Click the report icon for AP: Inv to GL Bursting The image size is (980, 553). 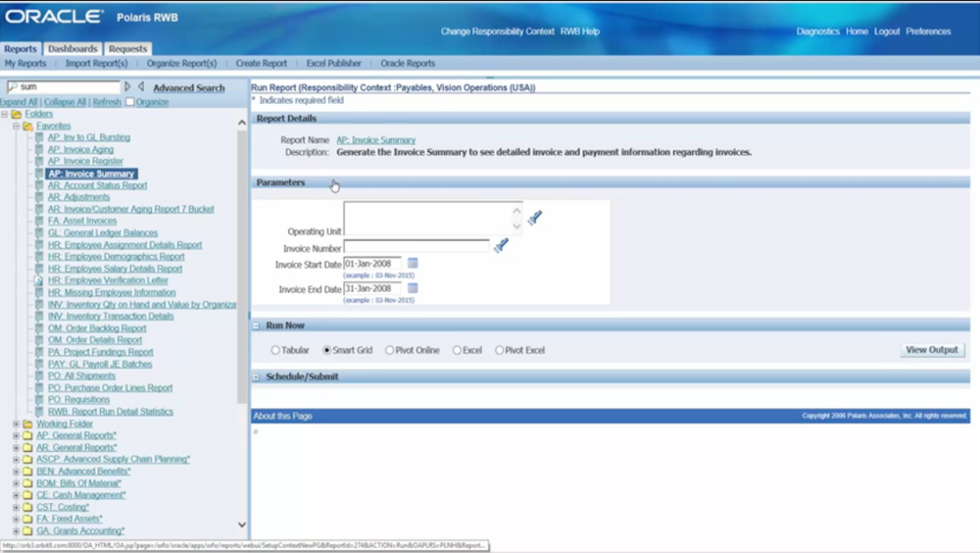click(x=39, y=137)
